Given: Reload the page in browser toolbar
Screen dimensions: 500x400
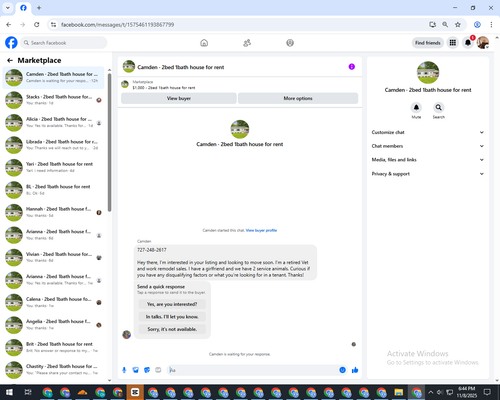Looking at the screenshot, I should 37,25.
